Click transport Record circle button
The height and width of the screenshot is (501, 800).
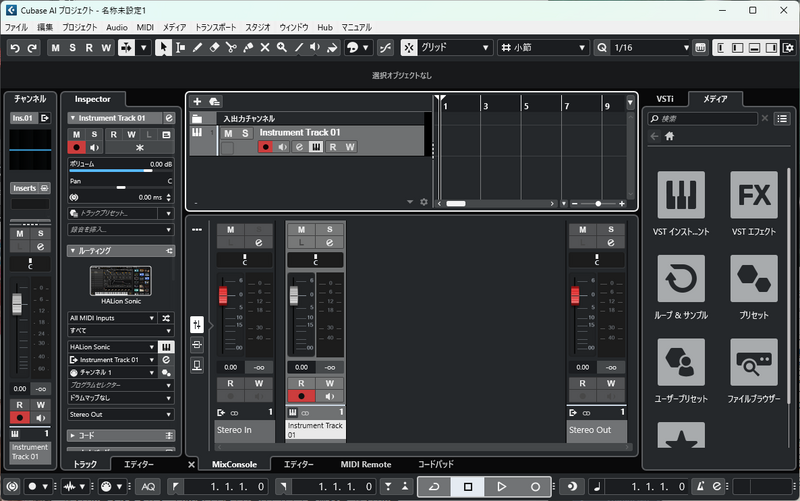(x=535, y=487)
